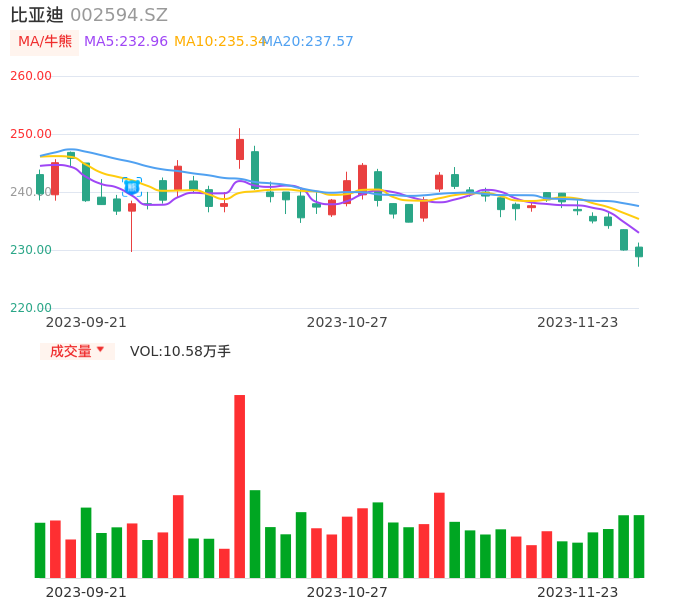The height and width of the screenshot is (606, 686).
Task: Click the last green candlestick on the right
Action: (x=639, y=252)
